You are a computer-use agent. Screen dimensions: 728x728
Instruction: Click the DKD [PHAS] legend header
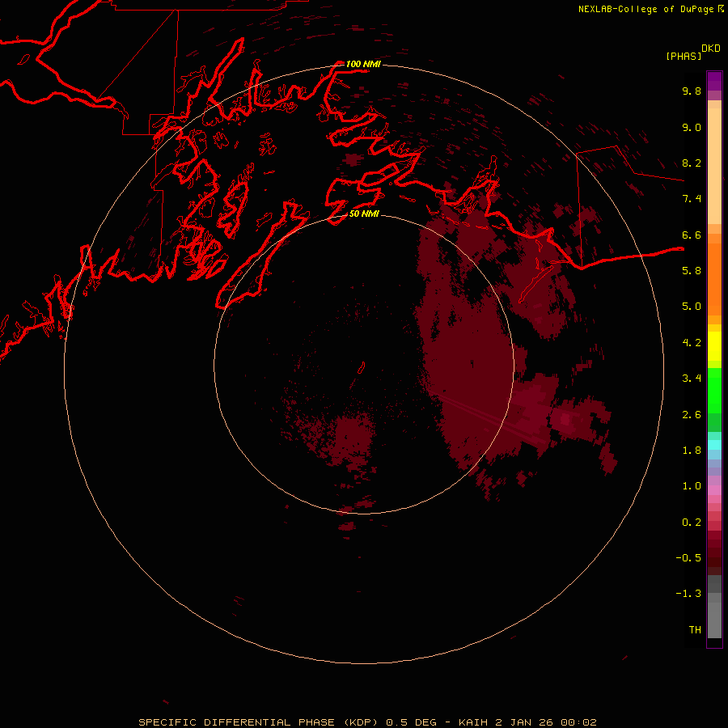pyautogui.click(x=693, y=53)
